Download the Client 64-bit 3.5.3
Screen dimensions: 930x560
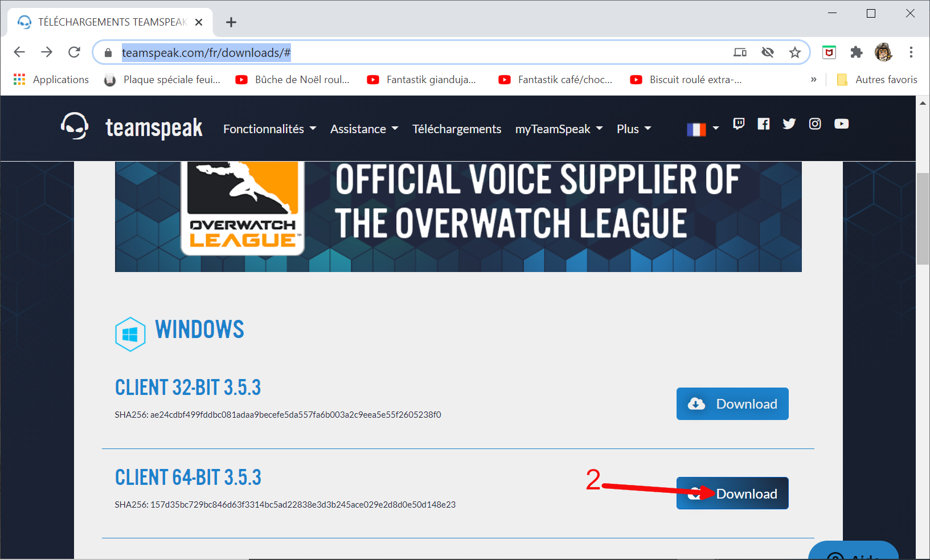732,493
